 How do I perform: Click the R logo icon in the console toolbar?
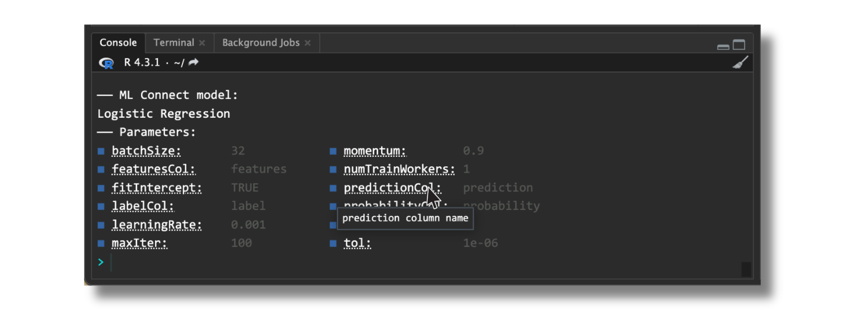[x=106, y=62]
